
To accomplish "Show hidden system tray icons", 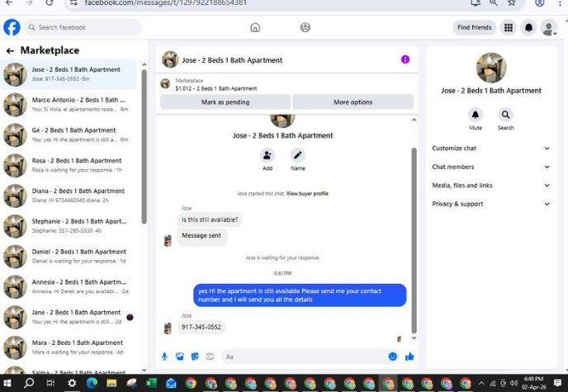I will click(x=481, y=383).
